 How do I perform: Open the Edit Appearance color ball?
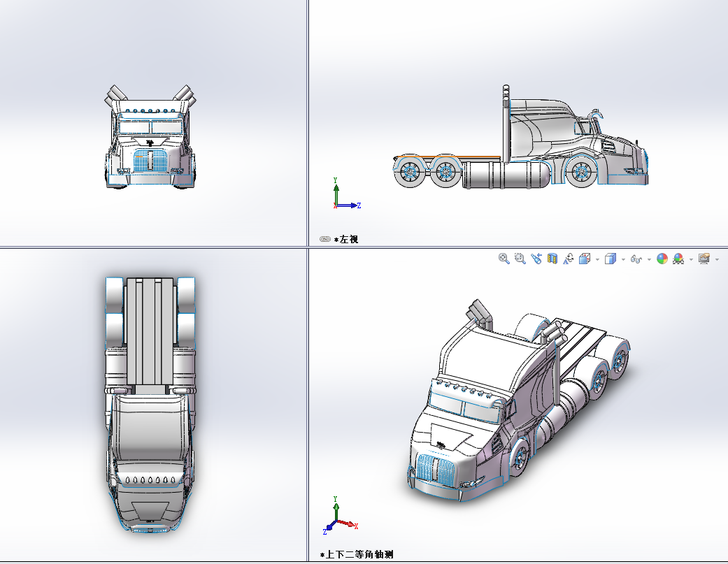coord(662,259)
